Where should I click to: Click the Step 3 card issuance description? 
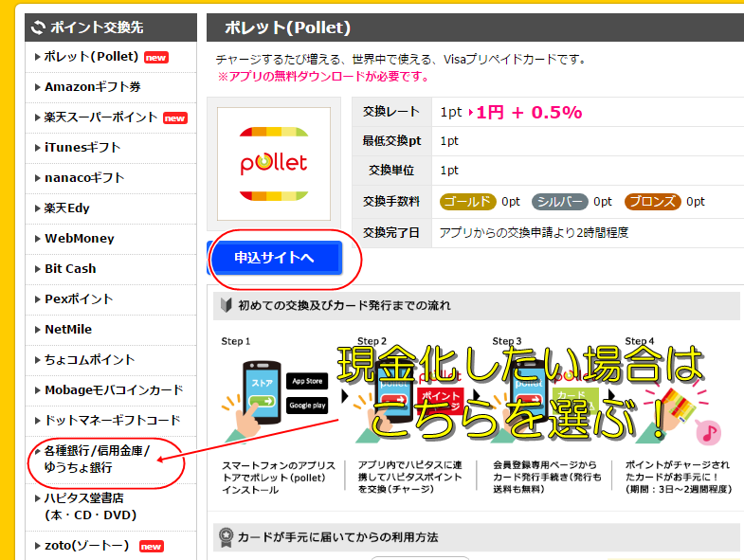[x=547, y=477]
